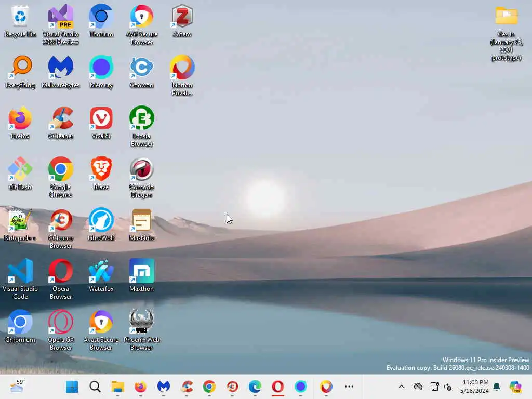The width and height of the screenshot is (532, 399).
Task: Select the Ecosia Browser desktop shortcut
Action: click(x=141, y=126)
